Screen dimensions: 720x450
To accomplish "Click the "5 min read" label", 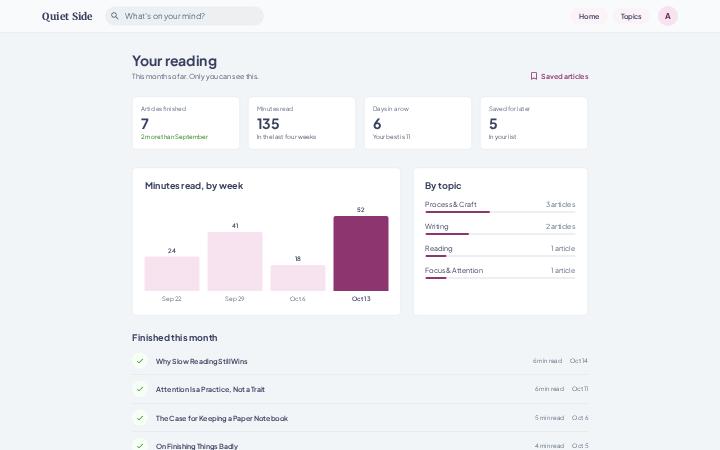I will click(549, 418).
